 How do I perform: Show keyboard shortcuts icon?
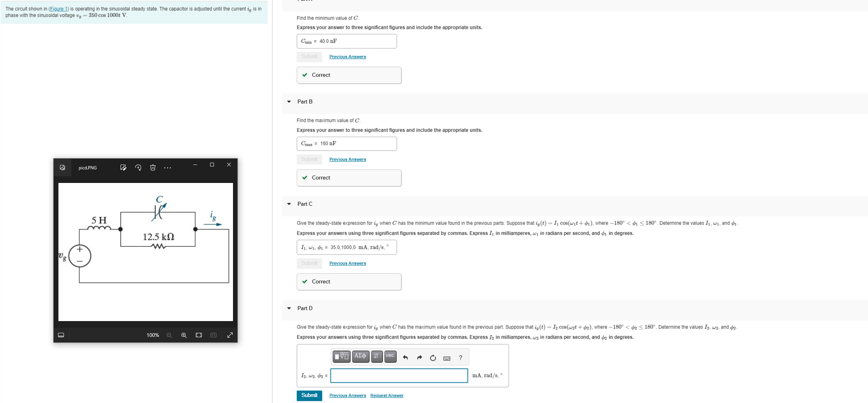[447, 358]
